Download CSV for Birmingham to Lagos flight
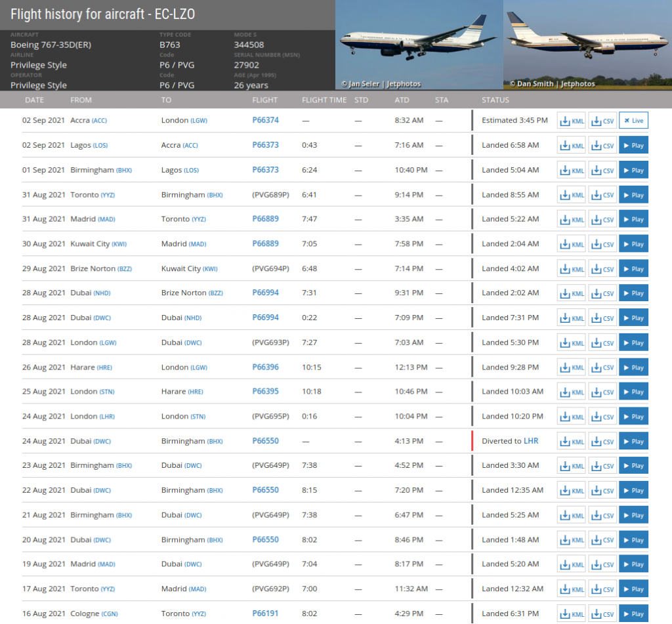The height and width of the screenshot is (624, 672). pos(602,170)
